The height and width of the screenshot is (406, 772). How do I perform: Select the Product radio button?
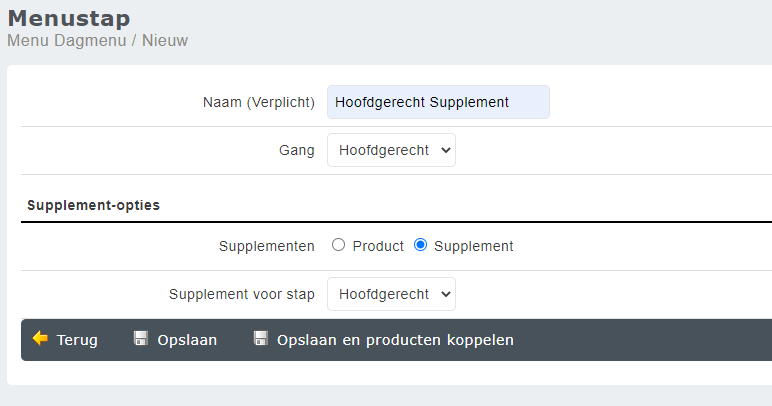[x=338, y=245]
